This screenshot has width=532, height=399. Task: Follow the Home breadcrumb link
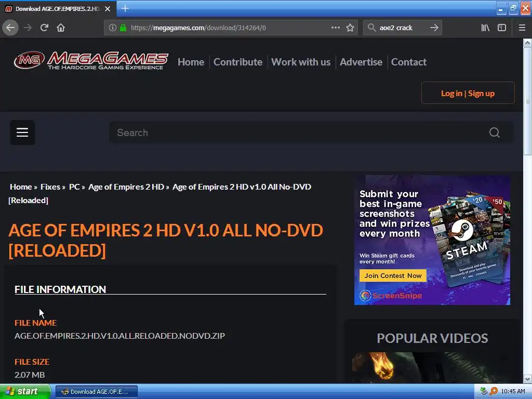(x=21, y=187)
